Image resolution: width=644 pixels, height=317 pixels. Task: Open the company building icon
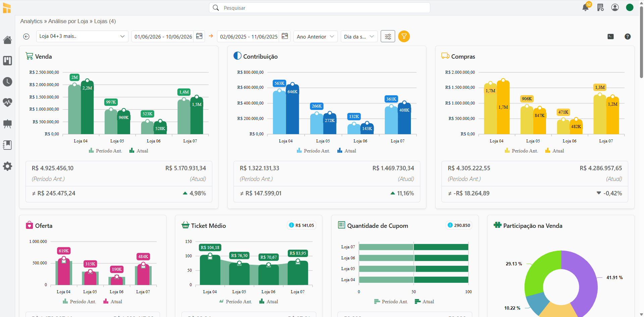(600, 7)
